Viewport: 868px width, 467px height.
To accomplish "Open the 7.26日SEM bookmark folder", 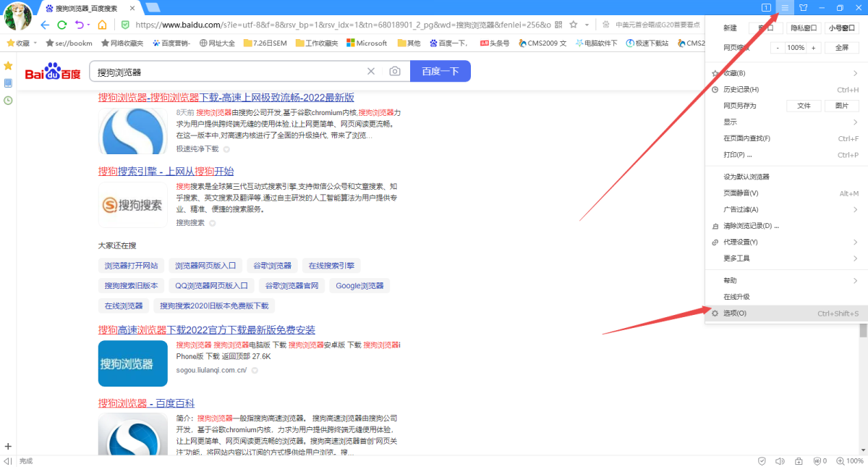I will pyautogui.click(x=265, y=43).
